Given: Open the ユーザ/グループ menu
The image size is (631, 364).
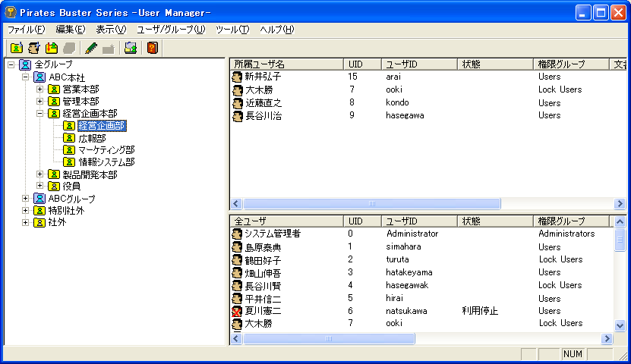Looking at the screenshot, I should point(171,30).
